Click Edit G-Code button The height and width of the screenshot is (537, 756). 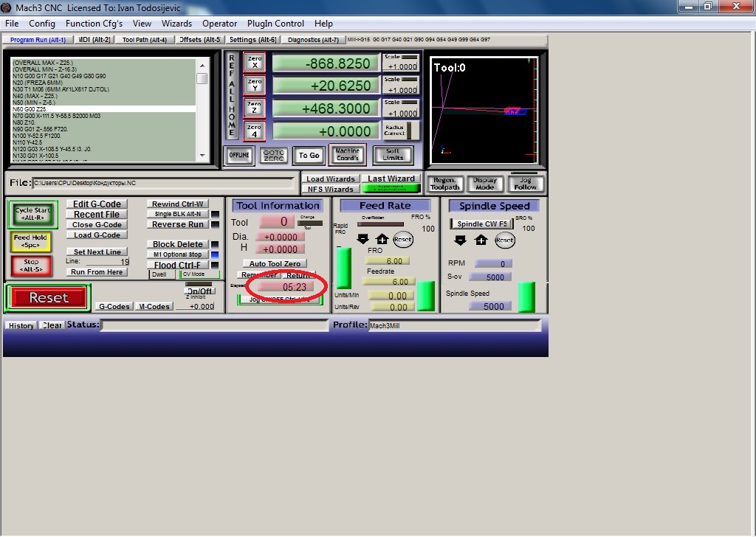tap(97, 204)
